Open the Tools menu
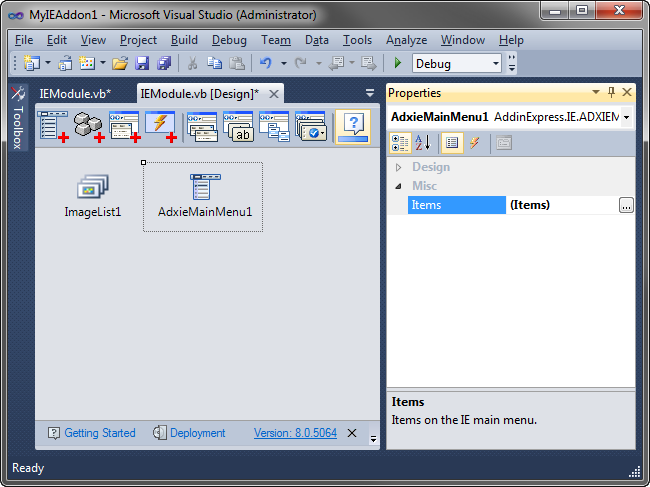Viewport: 650px width, 487px height. 357,40
